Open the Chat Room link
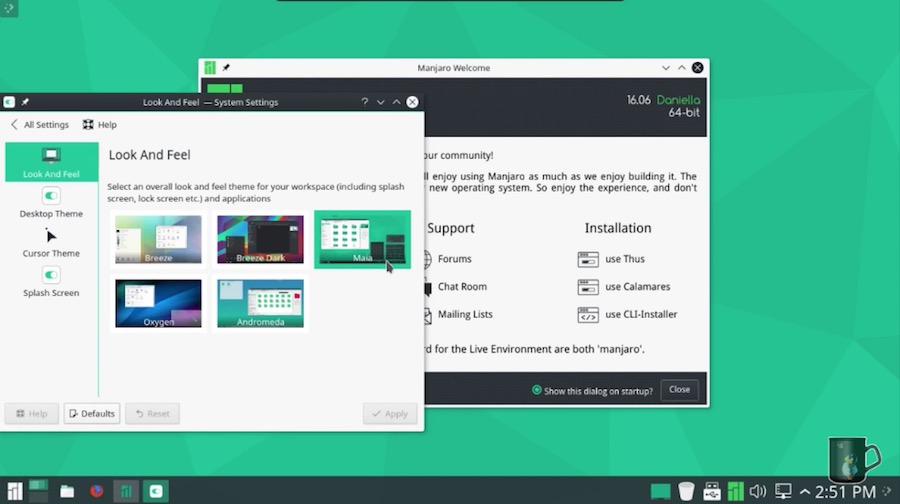Image resolution: width=900 pixels, height=504 pixels. click(x=462, y=286)
